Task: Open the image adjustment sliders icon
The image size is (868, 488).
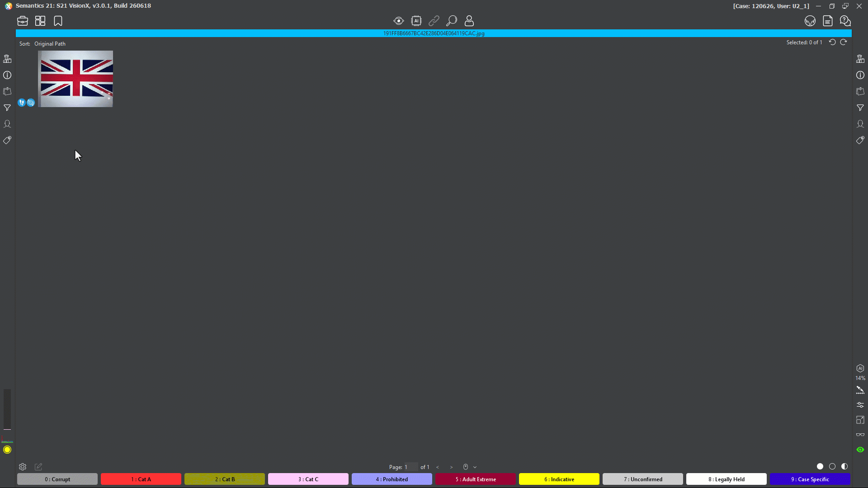Action: [860, 405]
